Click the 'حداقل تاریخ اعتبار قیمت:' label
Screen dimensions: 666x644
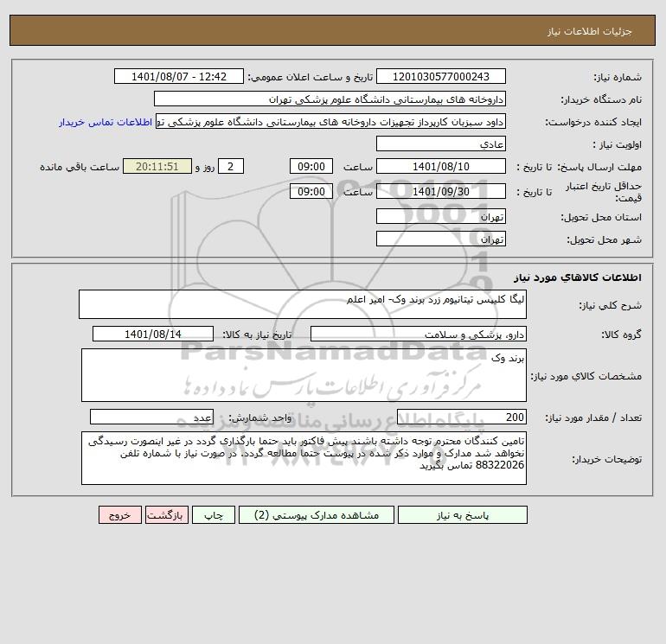tap(604, 192)
